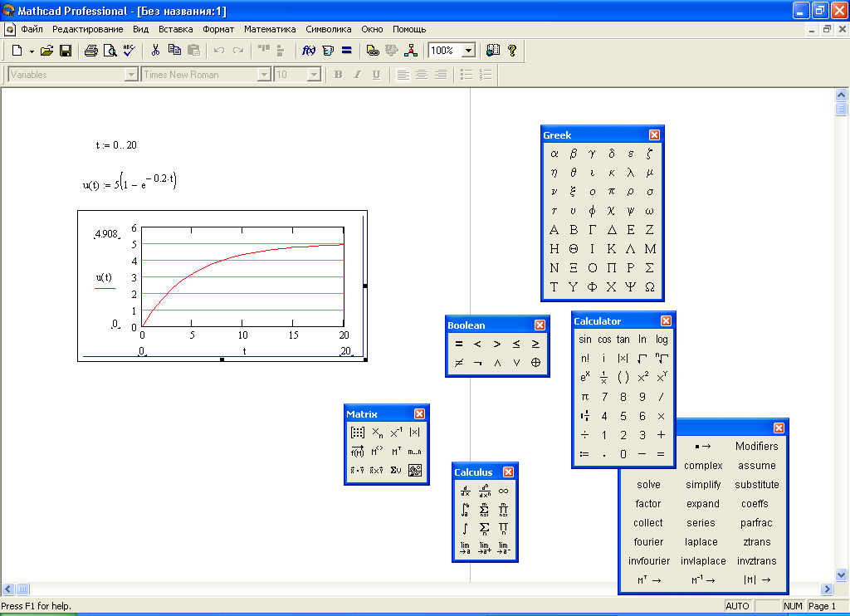Insert capital Omega from Greek palette
This screenshot has width=850, height=616.
[x=650, y=287]
